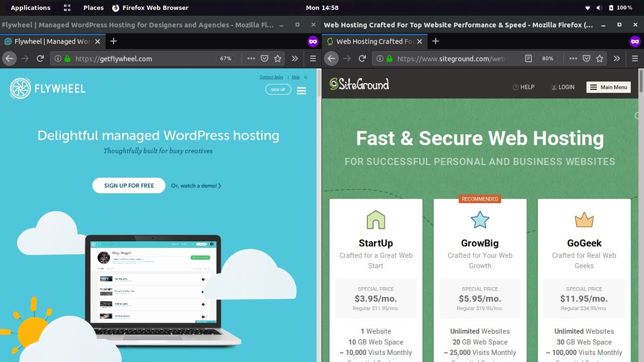Click the StartUp plan house icon
644x362 pixels.
pos(376,220)
